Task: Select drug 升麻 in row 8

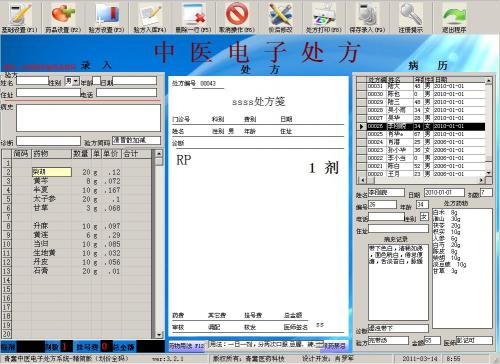Action: 41,226
